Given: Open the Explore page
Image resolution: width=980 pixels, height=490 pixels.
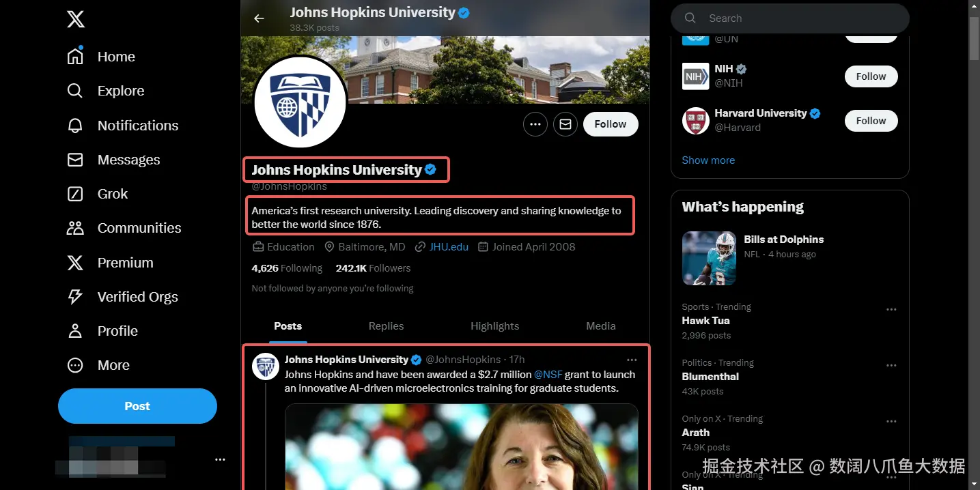Looking at the screenshot, I should point(105,91).
